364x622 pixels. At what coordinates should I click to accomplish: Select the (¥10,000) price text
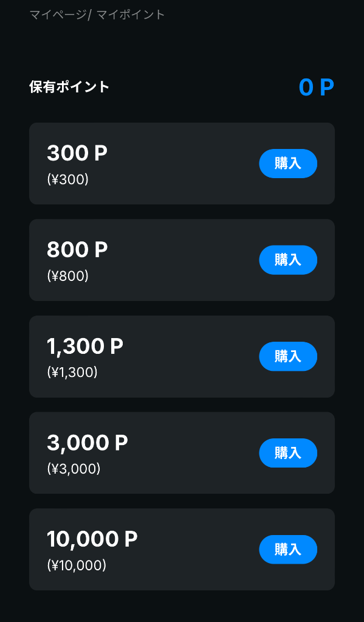pos(77,565)
